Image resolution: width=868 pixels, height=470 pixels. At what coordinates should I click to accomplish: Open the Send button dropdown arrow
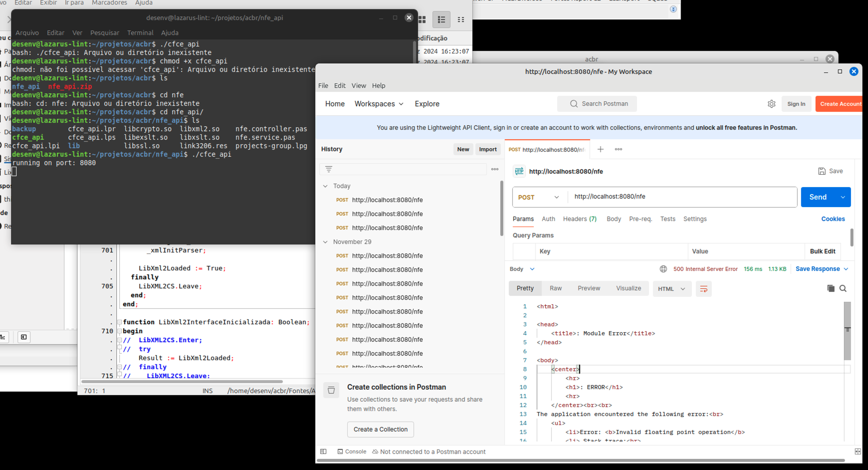[843, 197]
